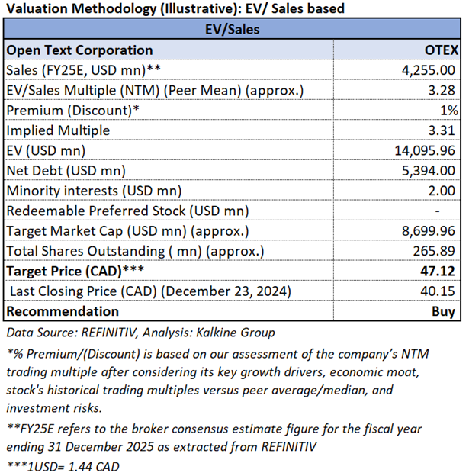Click the Target Market Cap label
The image size is (469, 476).
click(x=128, y=231)
